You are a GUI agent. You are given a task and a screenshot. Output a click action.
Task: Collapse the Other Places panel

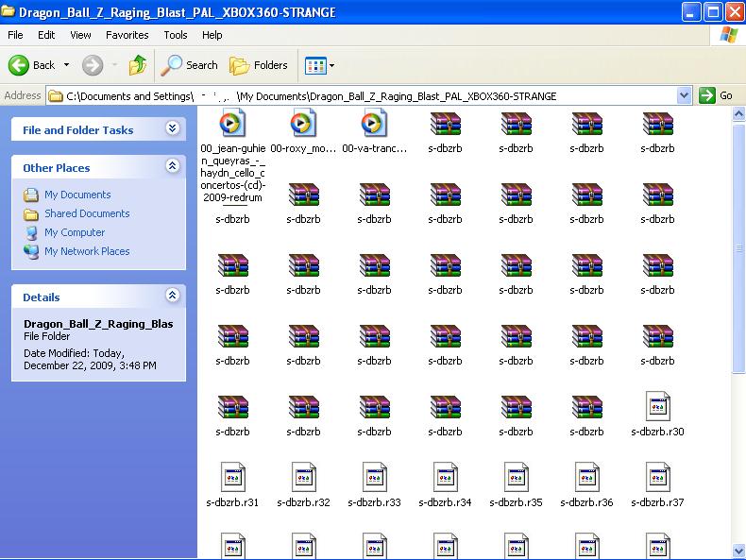(x=172, y=166)
